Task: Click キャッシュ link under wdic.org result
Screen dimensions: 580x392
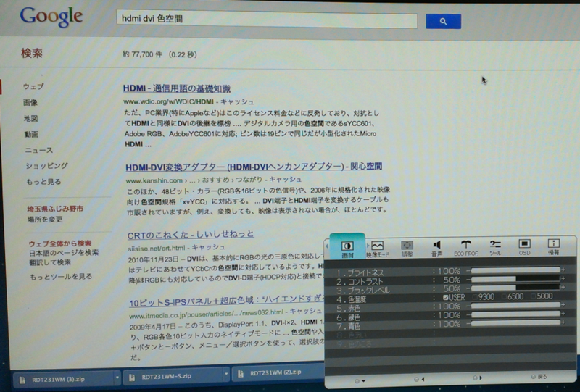Action: (237, 101)
